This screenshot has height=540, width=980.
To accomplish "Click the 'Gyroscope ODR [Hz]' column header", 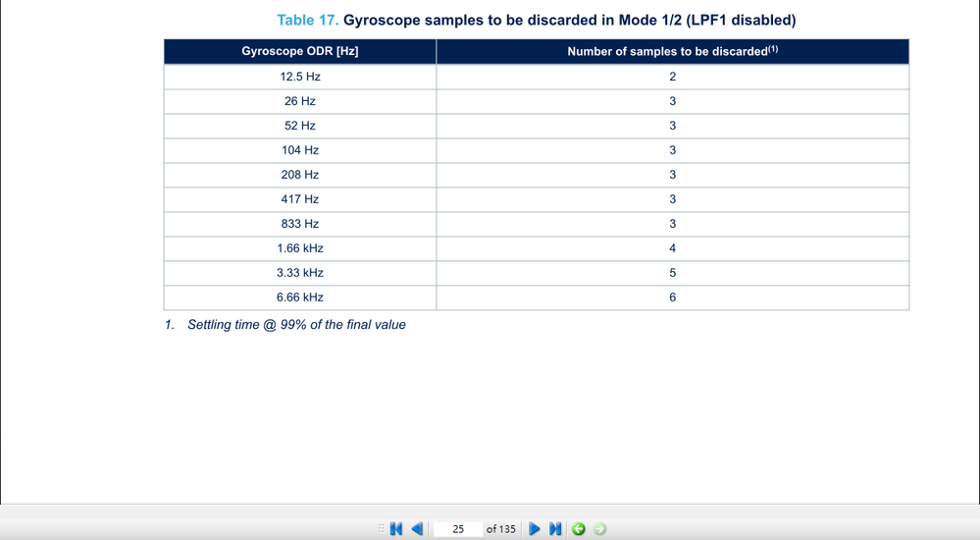I will [300, 51].
